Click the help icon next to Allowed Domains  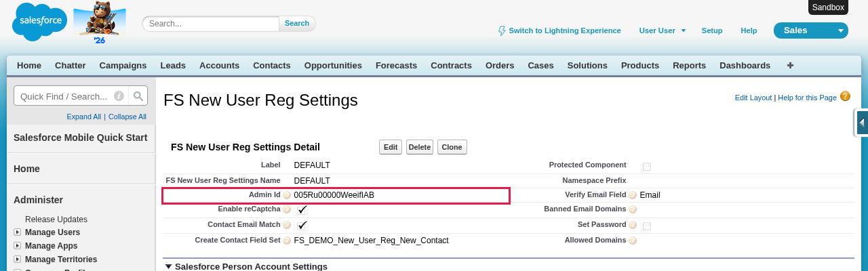pos(633,241)
